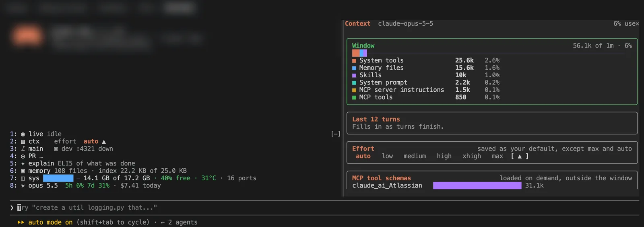This screenshot has height=227, width=644.
Task: Click the '5h 6%' usage figure
Action: point(74,186)
